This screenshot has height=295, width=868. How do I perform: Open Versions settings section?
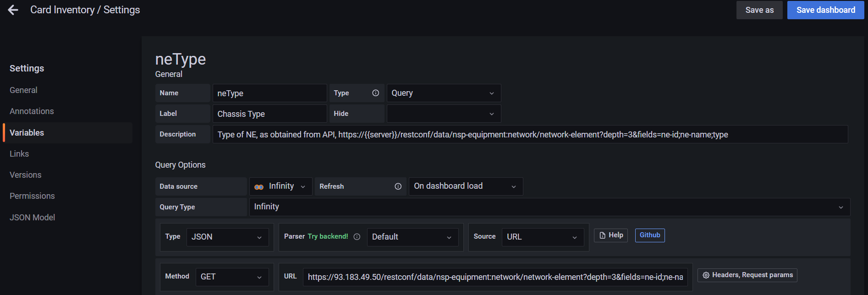pos(26,175)
